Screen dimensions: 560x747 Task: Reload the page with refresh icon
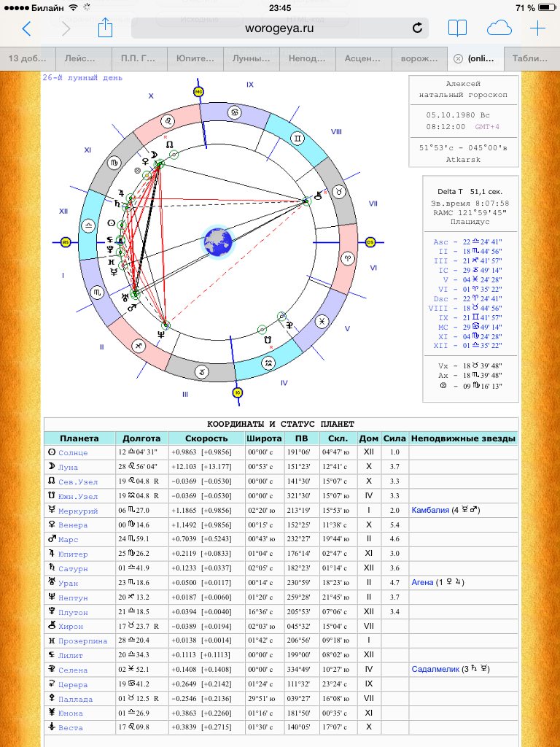(417, 28)
